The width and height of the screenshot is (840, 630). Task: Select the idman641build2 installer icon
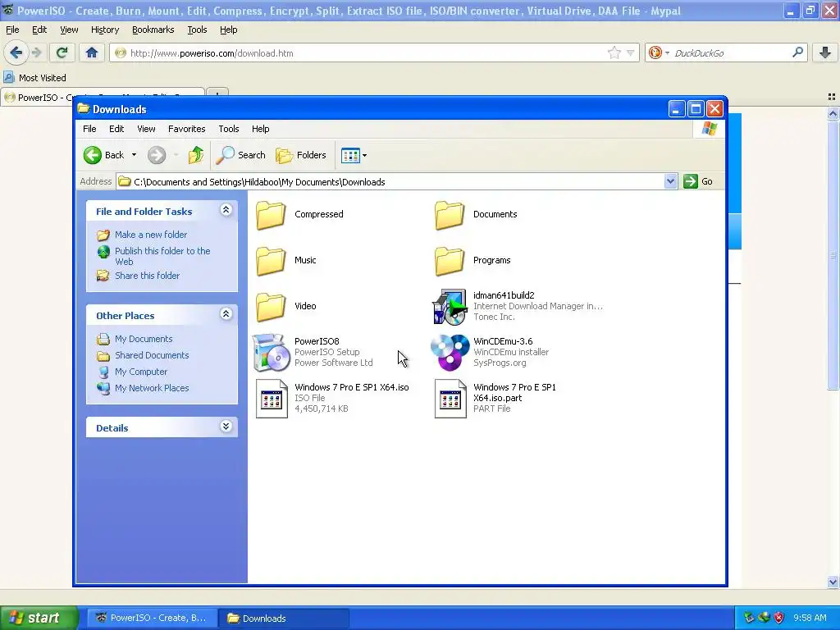click(450, 307)
